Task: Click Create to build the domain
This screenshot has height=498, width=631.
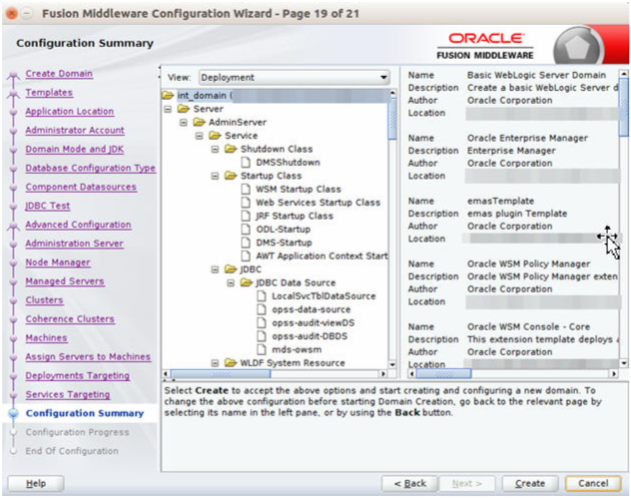Action: tap(530, 484)
